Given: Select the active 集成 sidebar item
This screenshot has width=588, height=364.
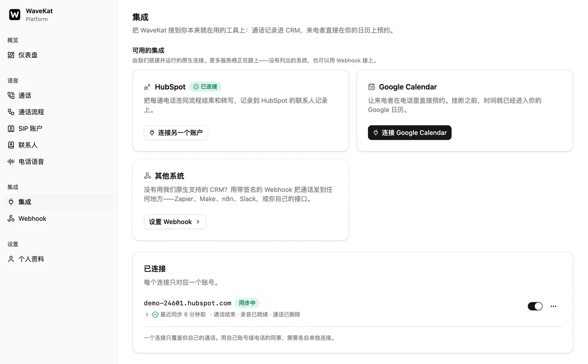Looking at the screenshot, I should coord(59,202).
